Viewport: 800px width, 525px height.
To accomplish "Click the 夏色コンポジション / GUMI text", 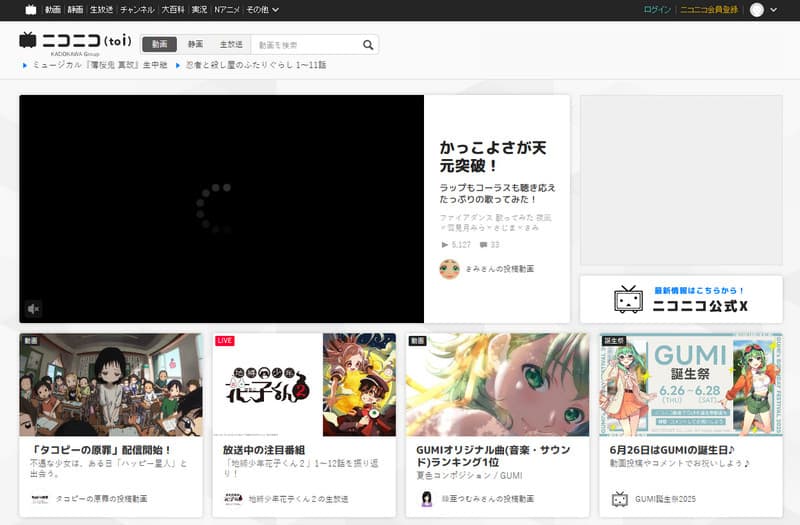I will coord(469,476).
